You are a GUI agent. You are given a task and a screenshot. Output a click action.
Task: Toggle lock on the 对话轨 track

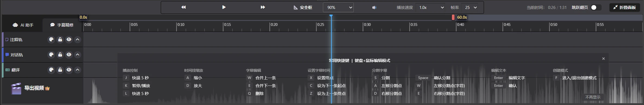click(60, 55)
